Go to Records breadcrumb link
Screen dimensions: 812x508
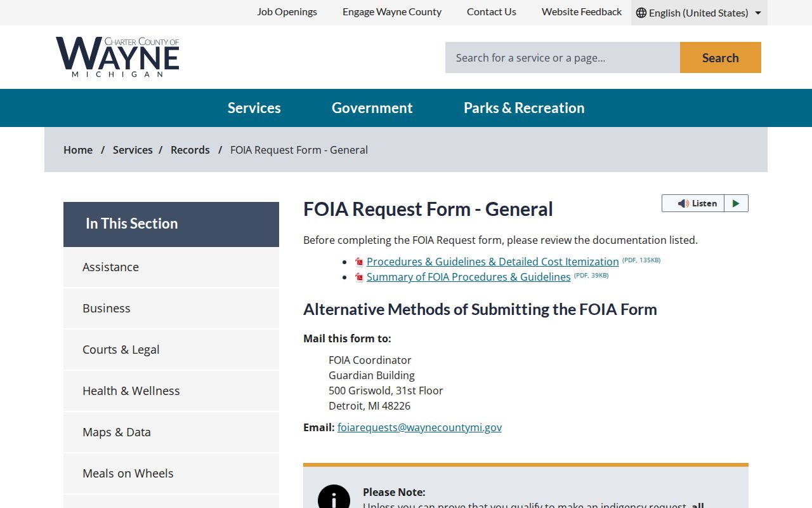tap(190, 150)
